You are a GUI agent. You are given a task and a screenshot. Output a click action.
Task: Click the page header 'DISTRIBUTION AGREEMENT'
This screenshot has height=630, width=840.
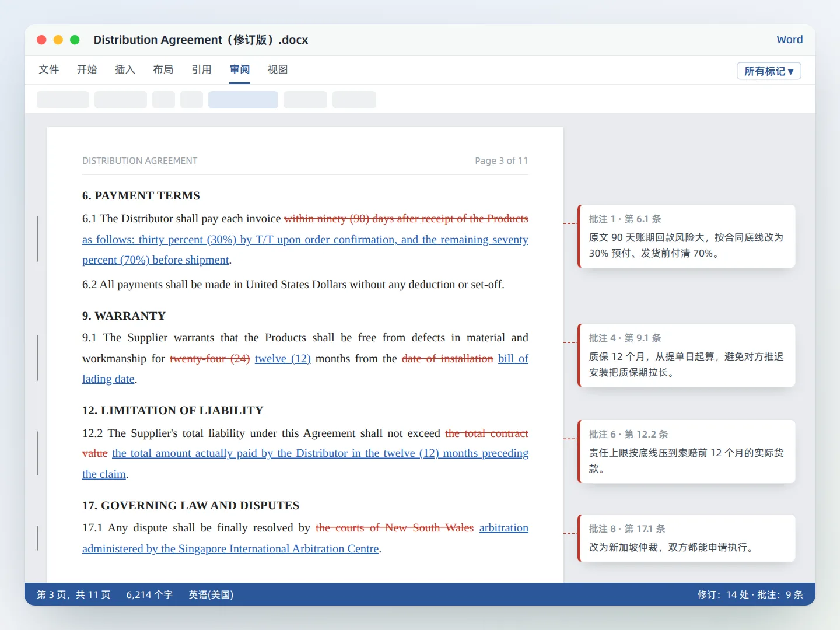point(140,161)
